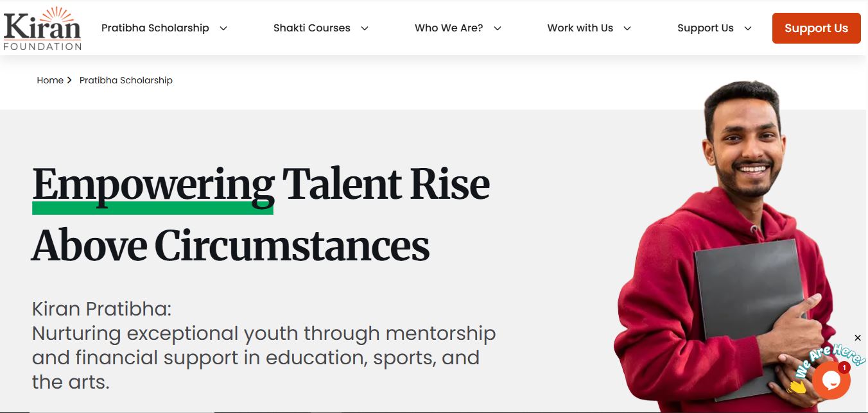Click the waving hand emoji icon
This screenshot has width=868, height=413.
pos(797,386)
